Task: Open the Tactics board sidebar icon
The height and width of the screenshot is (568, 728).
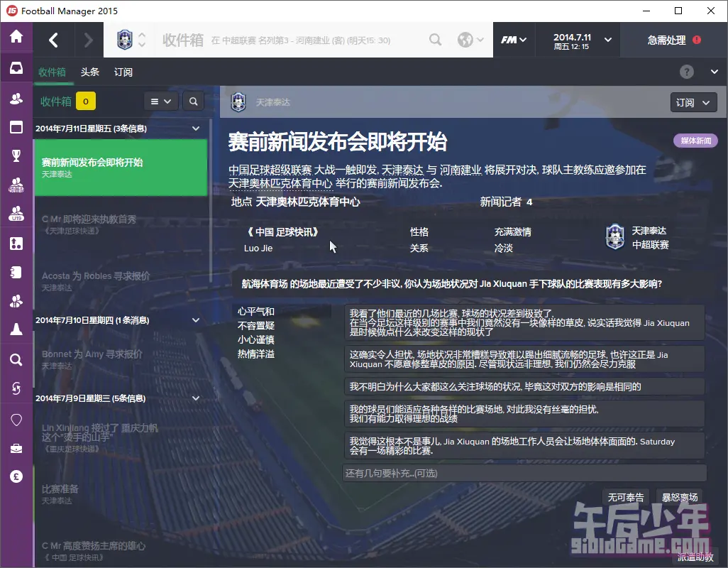Action: (x=16, y=243)
